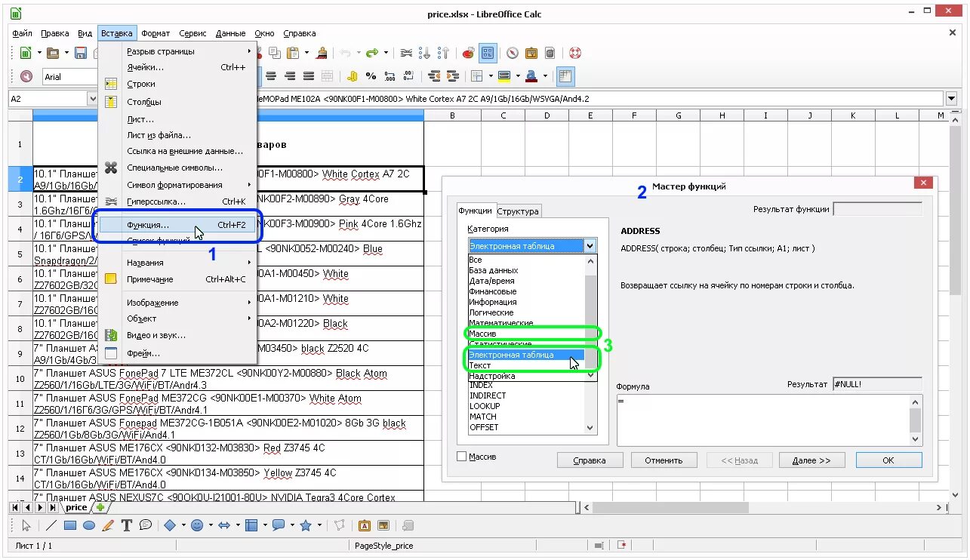The height and width of the screenshot is (560, 970).
Task: Click the price sheet tab
Action: (77, 508)
